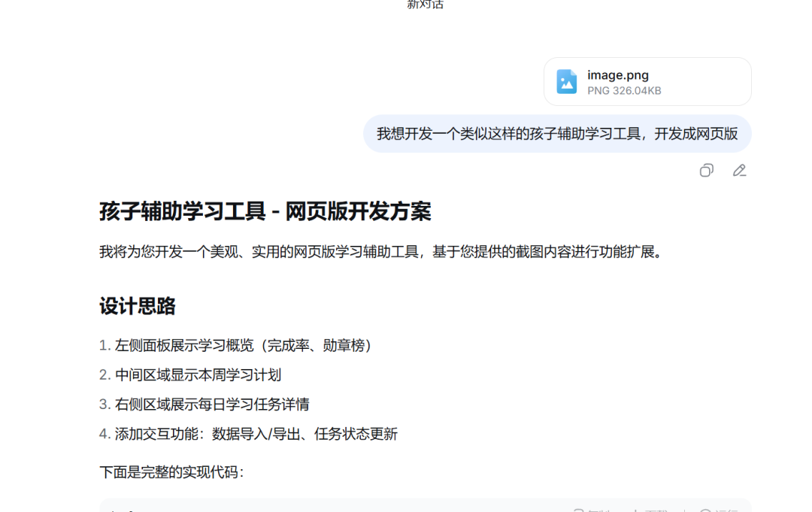
Task: Click the blue image file icon
Action: [566, 82]
